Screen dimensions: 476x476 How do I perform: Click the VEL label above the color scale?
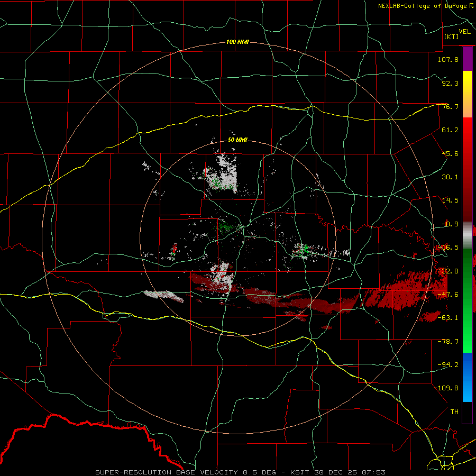click(x=464, y=32)
